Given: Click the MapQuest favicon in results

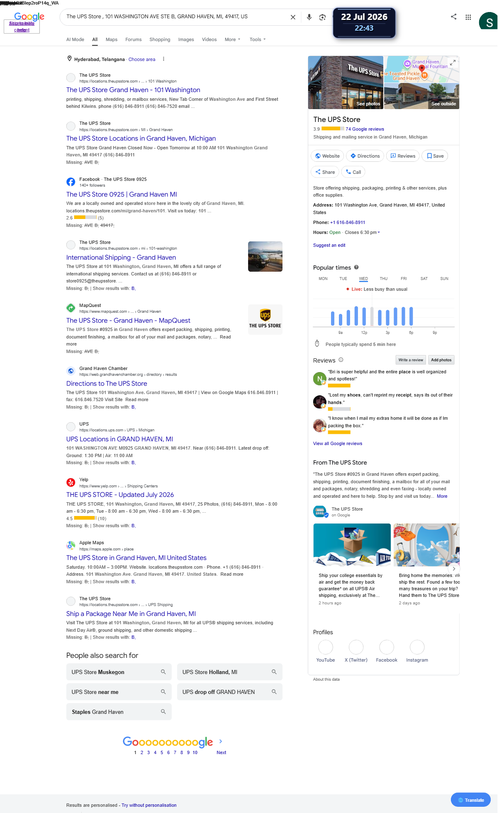Looking at the screenshot, I should click(71, 308).
